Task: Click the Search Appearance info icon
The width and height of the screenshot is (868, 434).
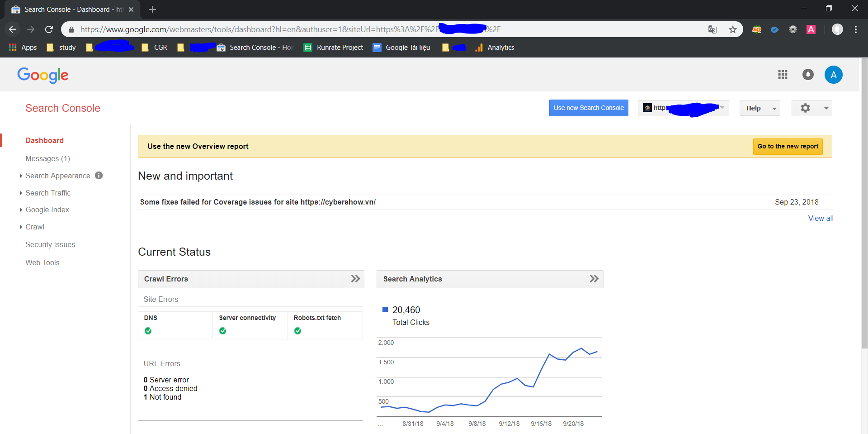Action: pos(99,176)
